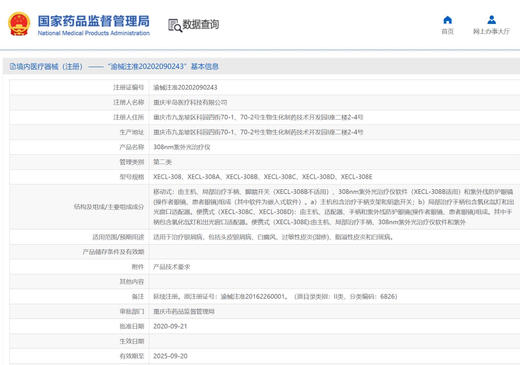Click the 批准日期 row label
This screenshot has height=365, width=520.
(x=132, y=326)
